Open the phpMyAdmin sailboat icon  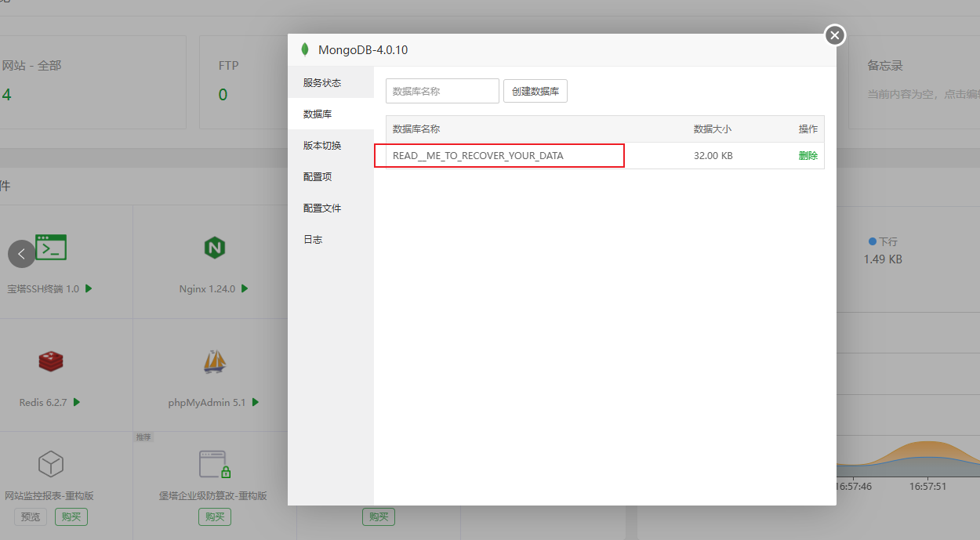tap(214, 361)
